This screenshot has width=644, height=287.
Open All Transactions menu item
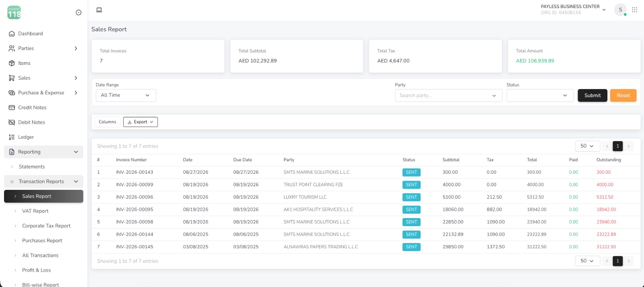43,256
